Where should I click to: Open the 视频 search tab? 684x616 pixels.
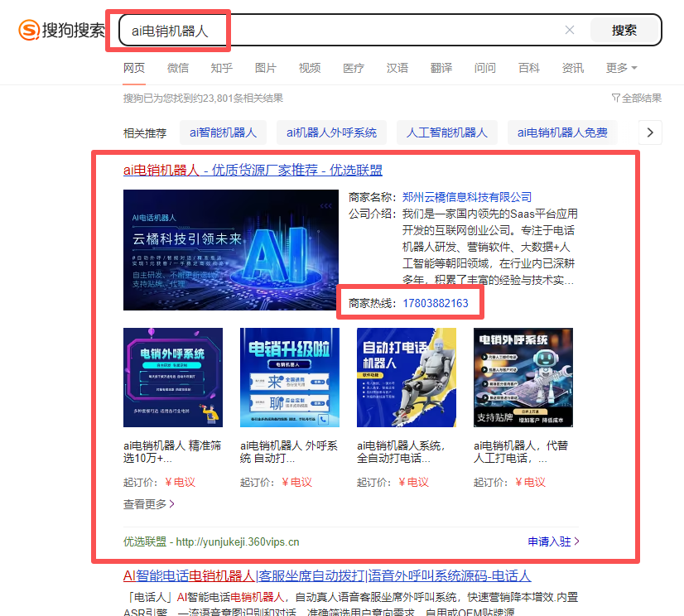tap(310, 68)
